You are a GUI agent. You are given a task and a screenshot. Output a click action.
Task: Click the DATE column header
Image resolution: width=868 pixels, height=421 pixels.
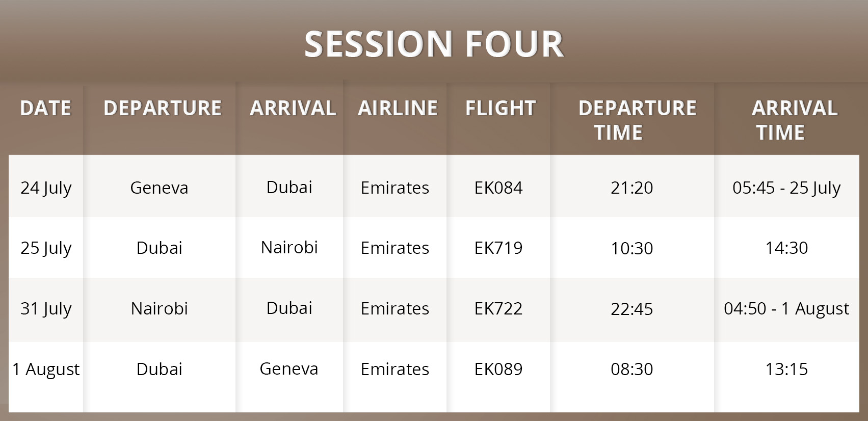click(x=45, y=108)
